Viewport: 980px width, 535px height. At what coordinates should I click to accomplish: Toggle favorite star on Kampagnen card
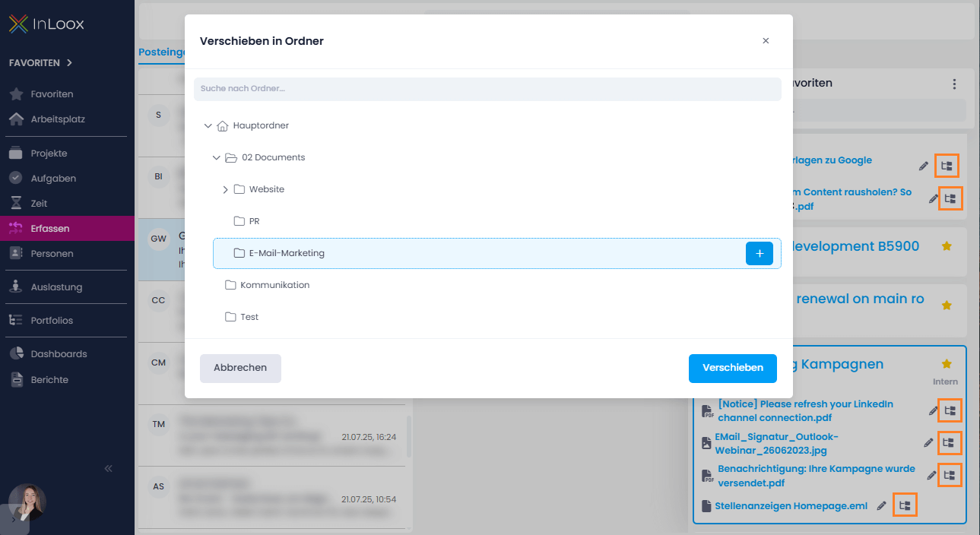click(947, 364)
